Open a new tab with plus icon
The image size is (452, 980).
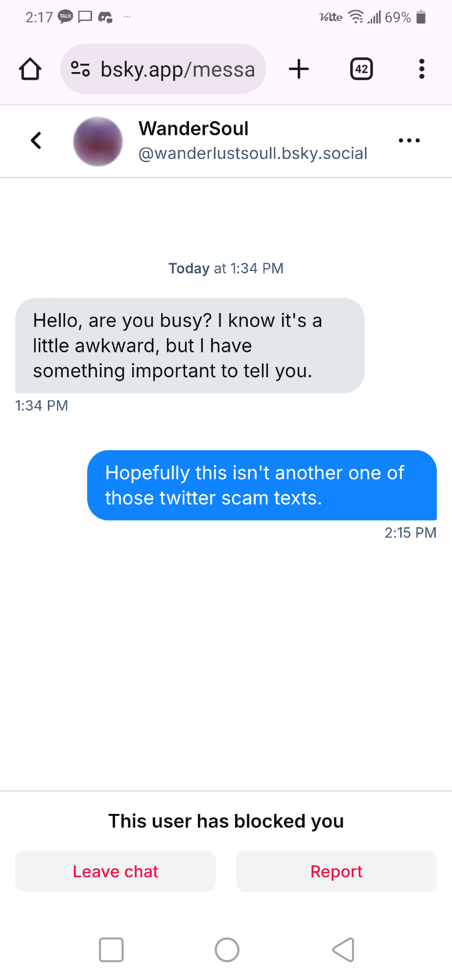(299, 69)
